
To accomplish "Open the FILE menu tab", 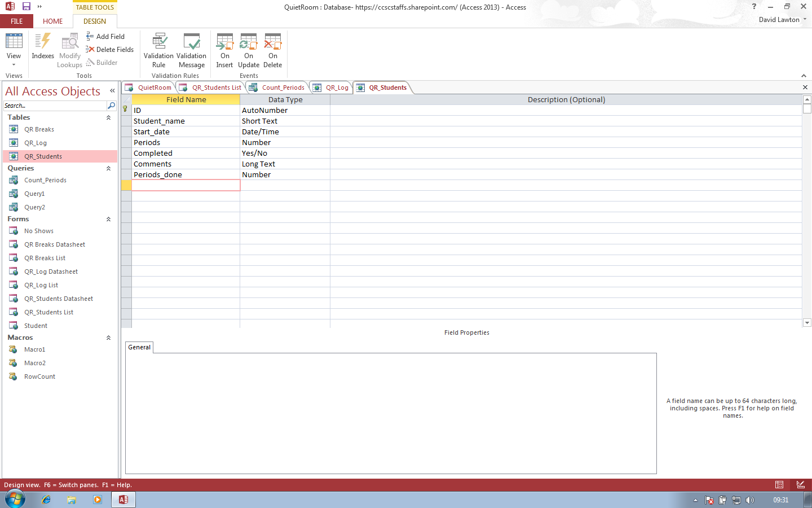I will (x=17, y=21).
